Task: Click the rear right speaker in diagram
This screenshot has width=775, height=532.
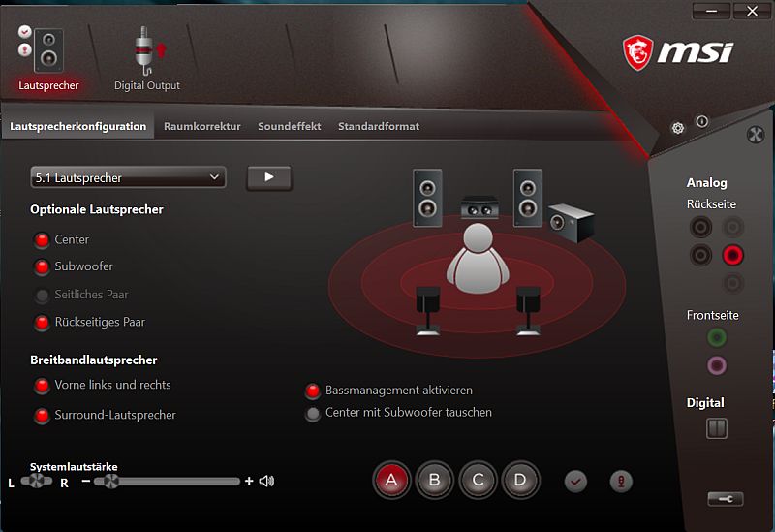Action: tap(528, 311)
